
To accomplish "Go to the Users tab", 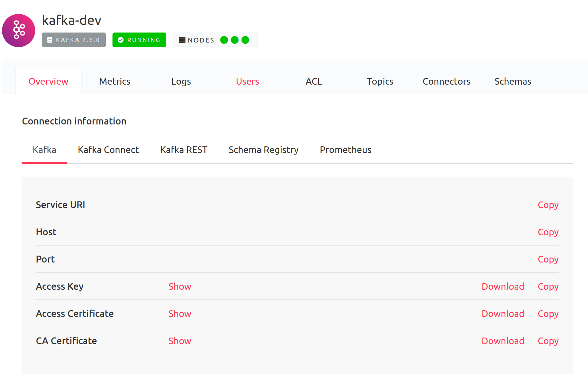I will (248, 81).
